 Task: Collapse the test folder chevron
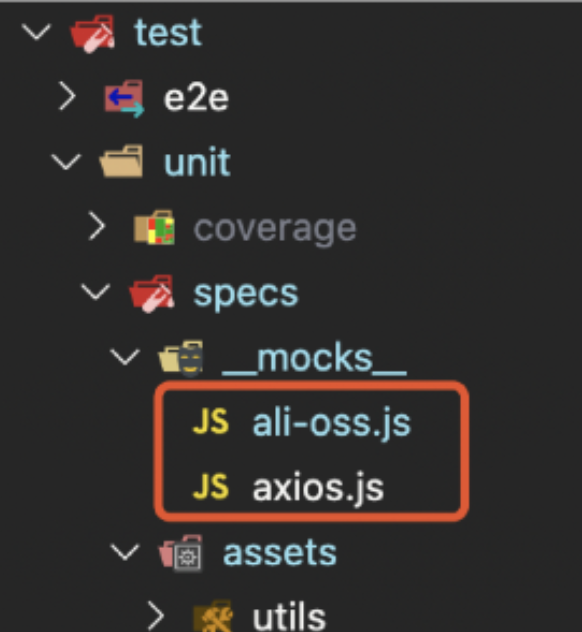(36, 32)
